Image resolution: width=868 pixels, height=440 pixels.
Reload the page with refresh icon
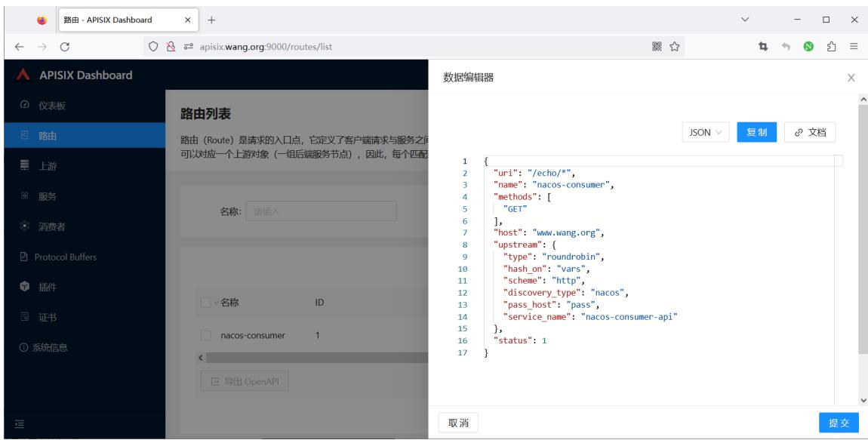pos(65,47)
